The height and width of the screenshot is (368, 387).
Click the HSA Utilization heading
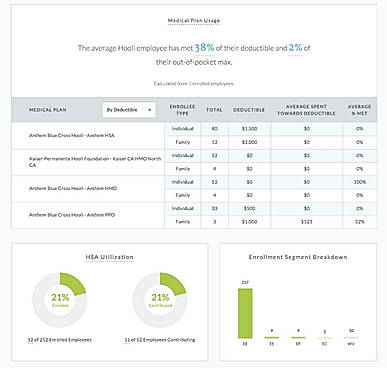[110, 257]
